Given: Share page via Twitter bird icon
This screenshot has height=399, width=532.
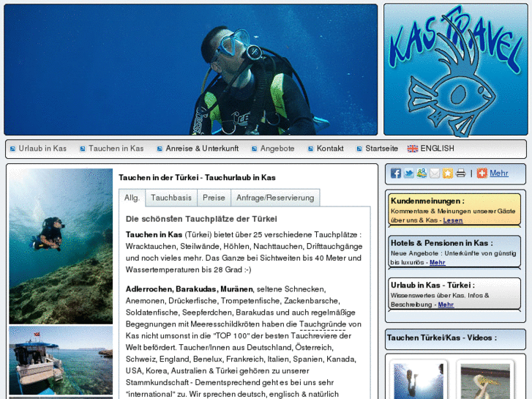Looking at the screenshot, I should [409, 174].
